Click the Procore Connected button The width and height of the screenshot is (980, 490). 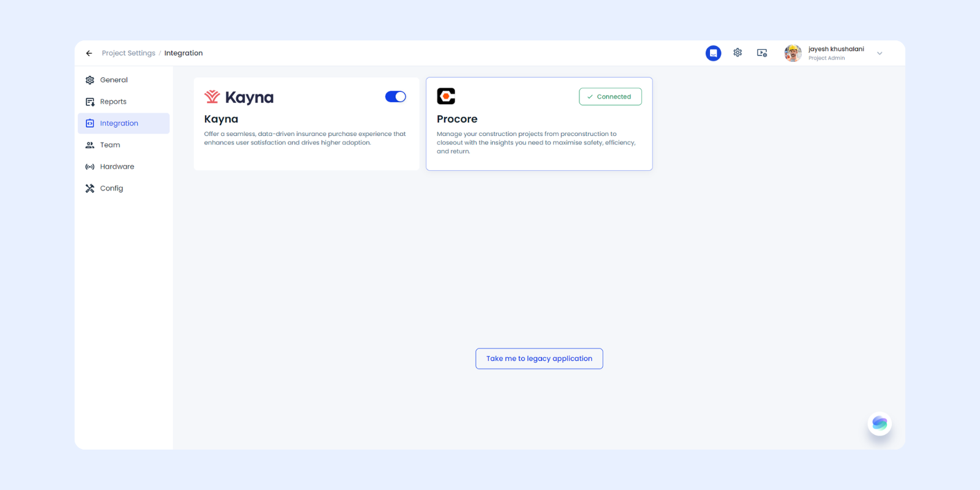point(610,97)
